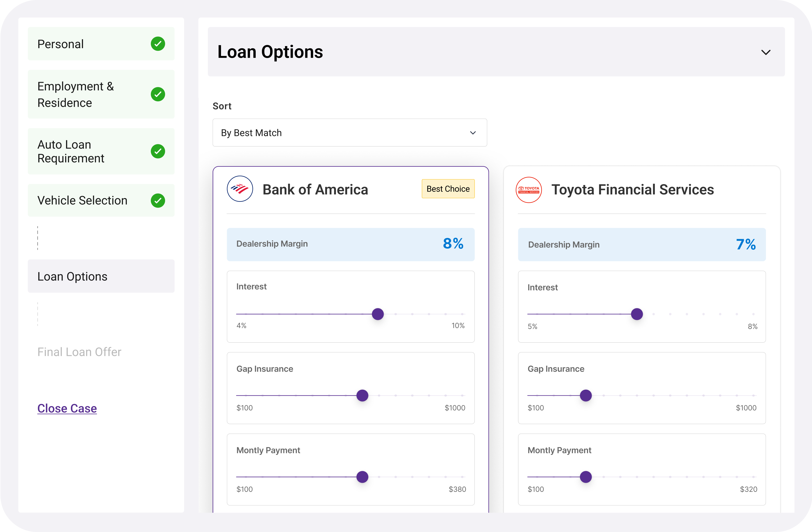Click the Close Case link

[67, 408]
